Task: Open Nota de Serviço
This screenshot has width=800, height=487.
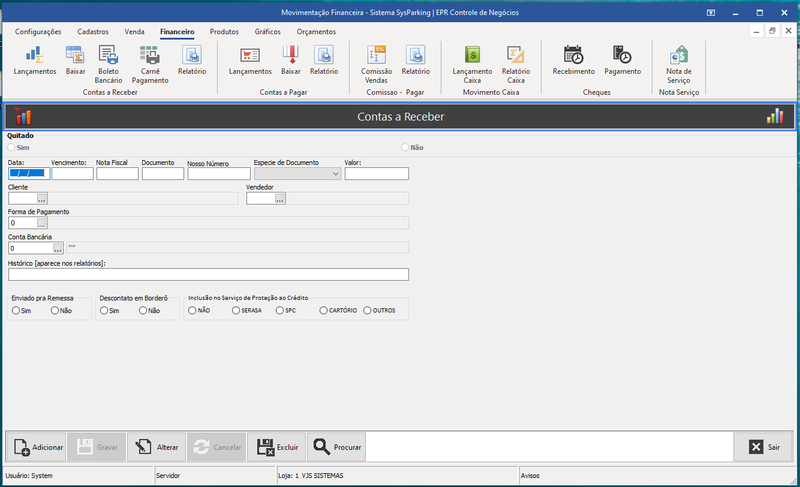Action: pos(679,64)
